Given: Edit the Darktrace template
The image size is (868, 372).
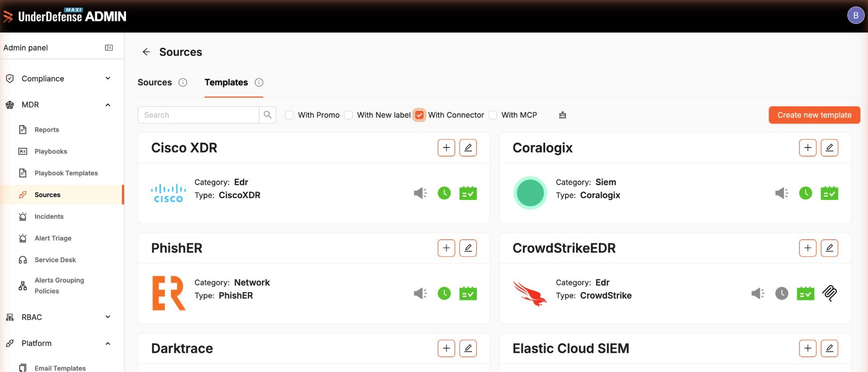Looking at the screenshot, I should coord(468,349).
